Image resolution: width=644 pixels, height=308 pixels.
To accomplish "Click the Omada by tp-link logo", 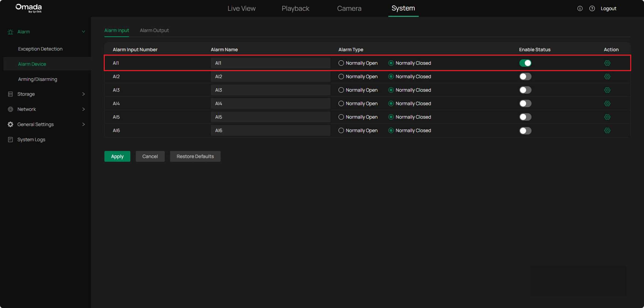I will (29, 8).
